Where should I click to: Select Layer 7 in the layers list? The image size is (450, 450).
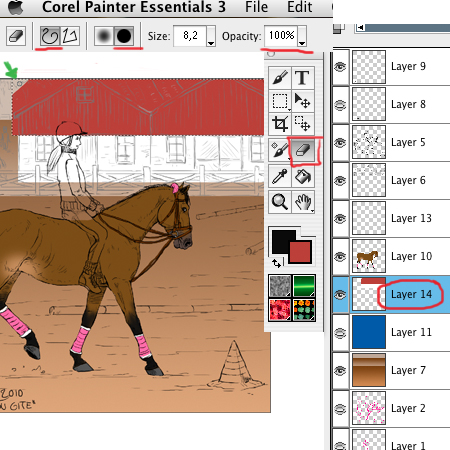pos(391,370)
